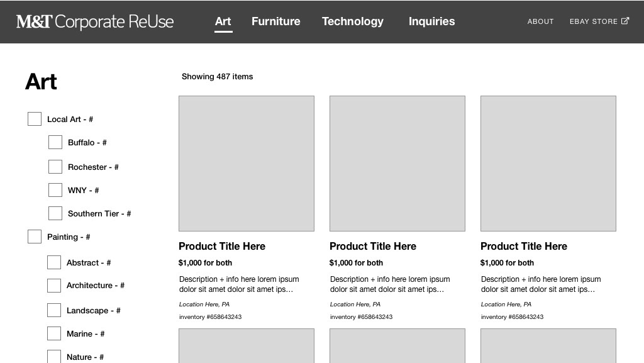Click the eBay Store external link icon
The height and width of the screenshot is (363, 644).
click(x=625, y=21)
